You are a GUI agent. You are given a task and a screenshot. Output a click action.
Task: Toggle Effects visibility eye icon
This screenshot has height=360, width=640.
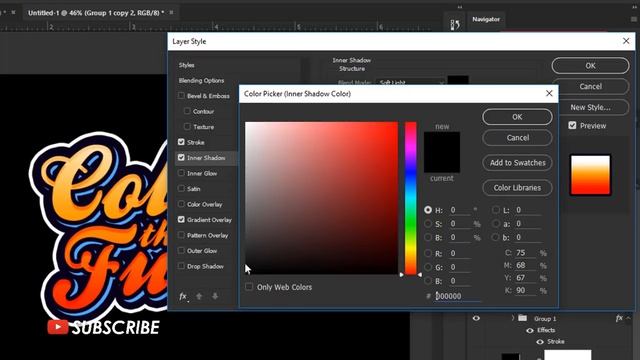530,330
